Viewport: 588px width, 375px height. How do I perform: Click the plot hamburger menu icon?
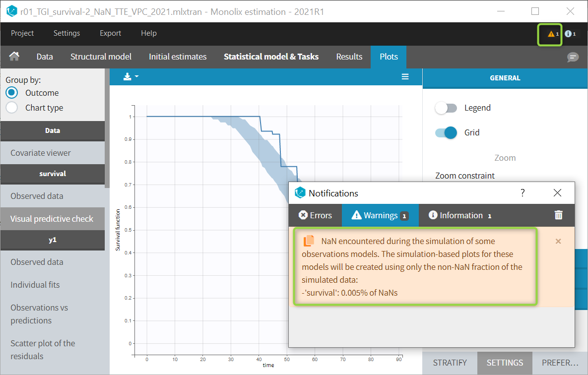pos(405,76)
